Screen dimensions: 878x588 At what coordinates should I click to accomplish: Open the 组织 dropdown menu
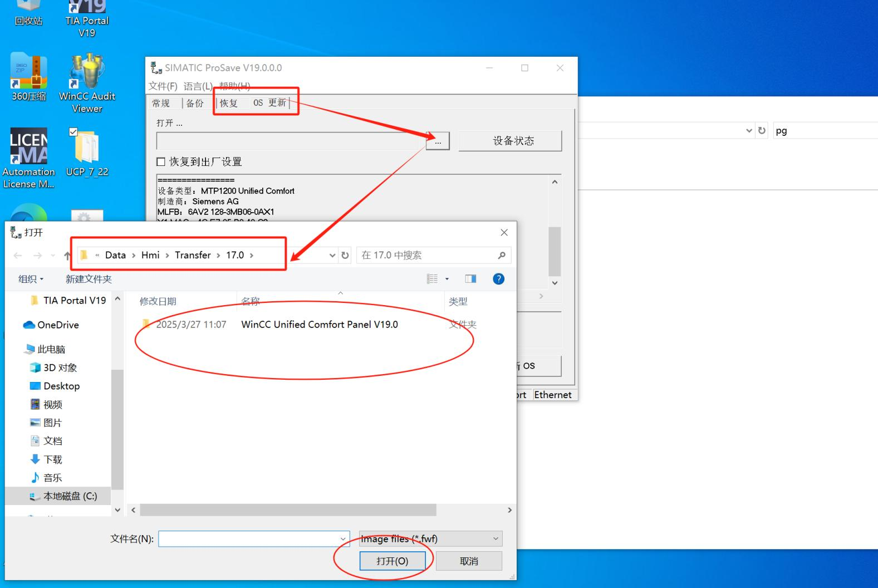(31, 279)
